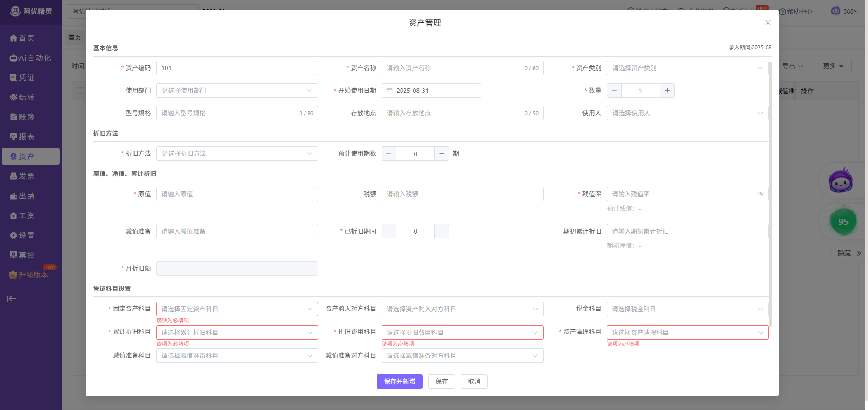The height and width of the screenshot is (410, 868).
Task: Go to 发票 in sidebar menu
Action: coord(26,176)
